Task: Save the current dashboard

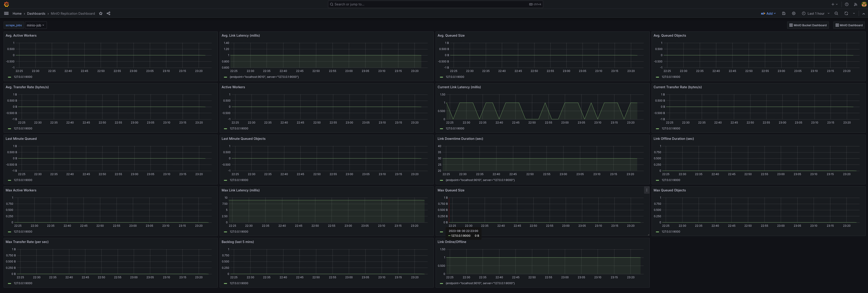Action: pyautogui.click(x=784, y=14)
